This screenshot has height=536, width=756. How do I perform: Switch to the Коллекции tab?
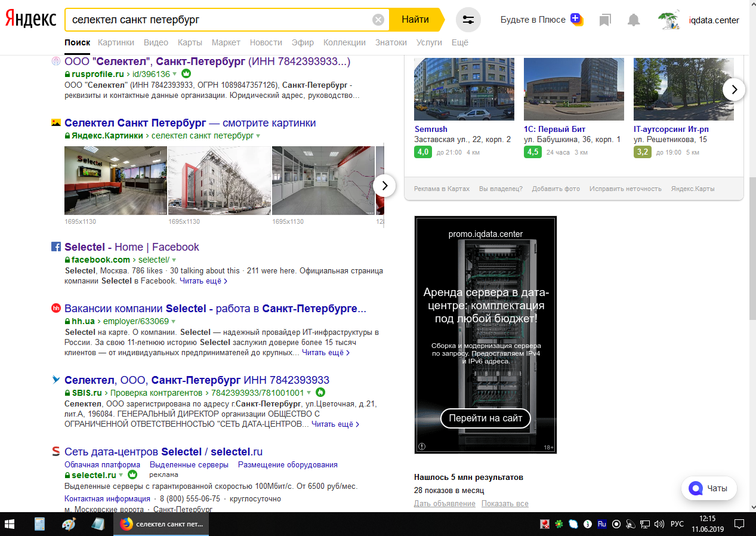pos(344,42)
